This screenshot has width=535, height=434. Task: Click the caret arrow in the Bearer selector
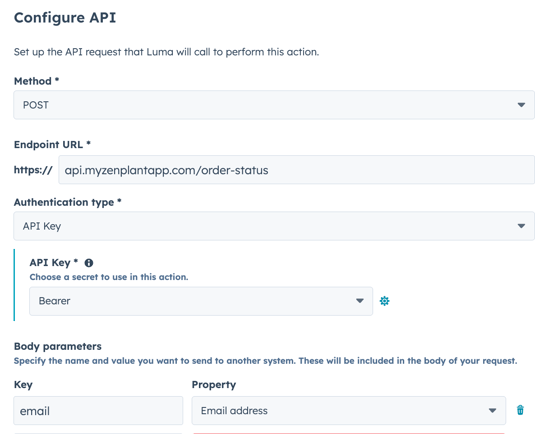pos(360,301)
